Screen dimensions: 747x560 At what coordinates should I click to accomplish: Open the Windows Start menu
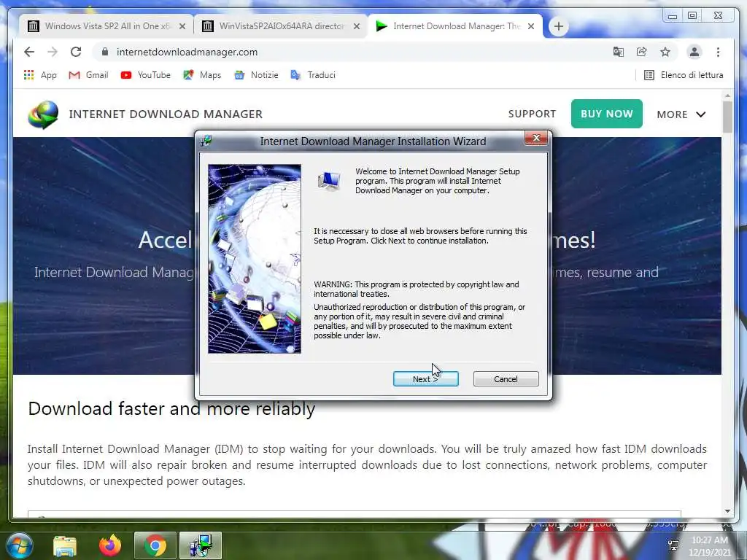tap(18, 545)
